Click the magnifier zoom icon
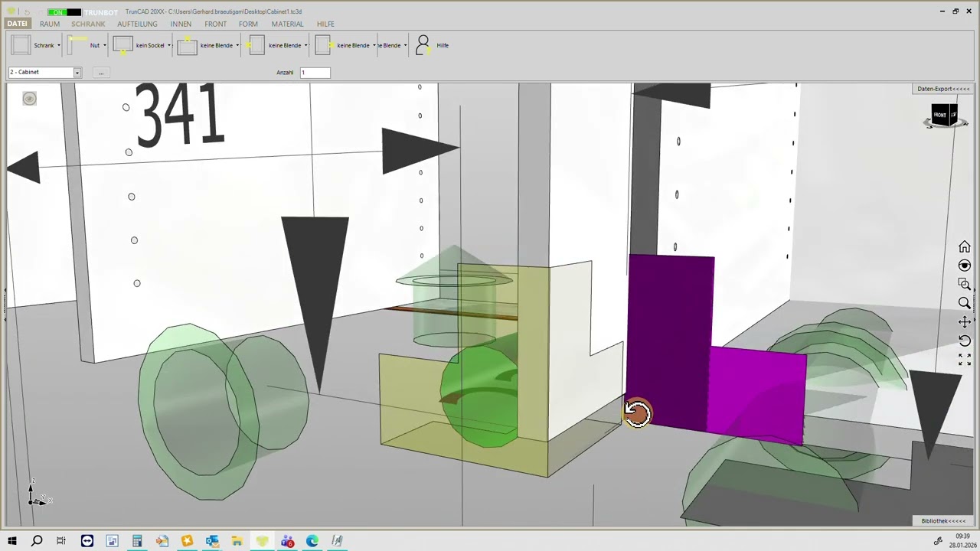The image size is (980, 551). [965, 303]
